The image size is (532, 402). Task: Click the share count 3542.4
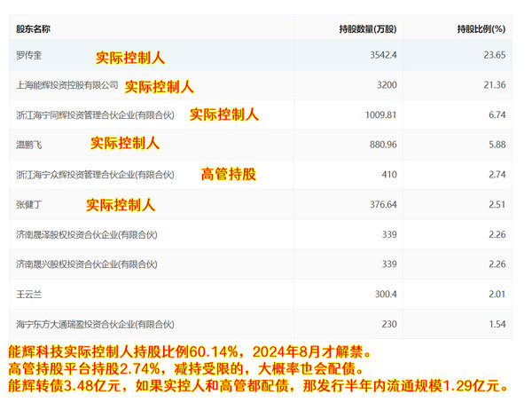[383, 55]
